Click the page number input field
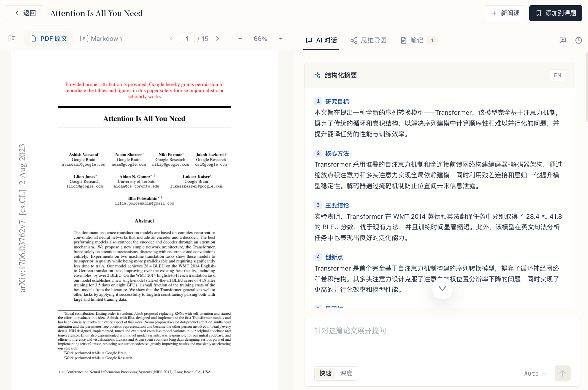The height and width of the screenshot is (390, 588). tap(187, 39)
